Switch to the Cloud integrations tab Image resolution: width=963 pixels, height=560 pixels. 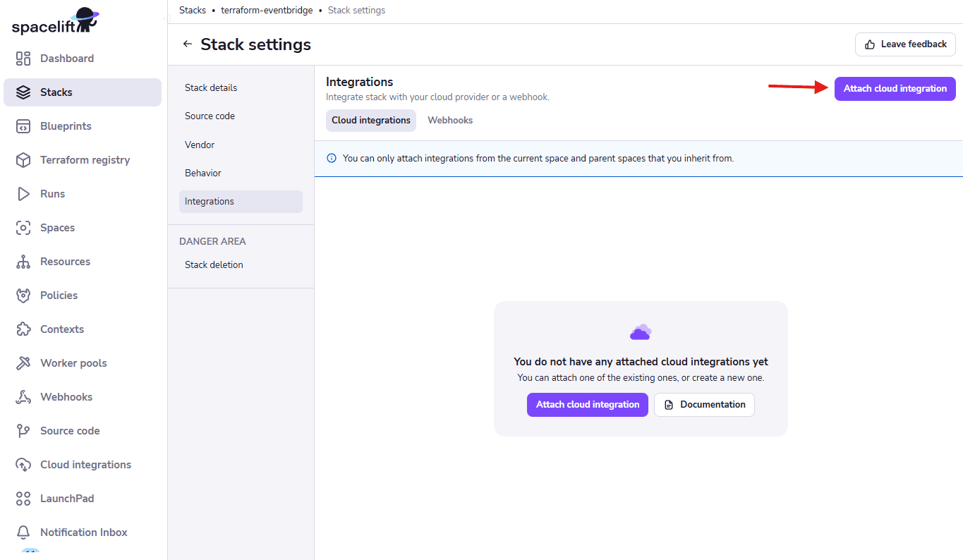(x=371, y=121)
